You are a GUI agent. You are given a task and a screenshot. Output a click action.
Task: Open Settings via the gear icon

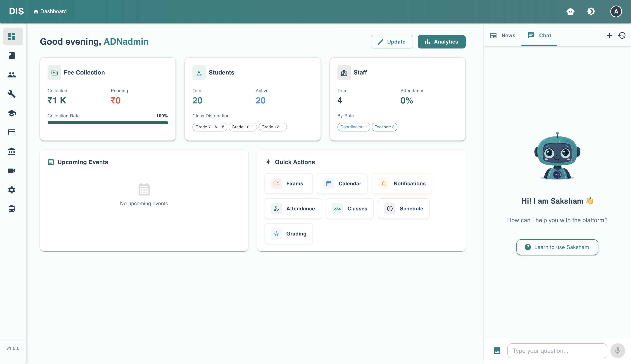(12, 190)
